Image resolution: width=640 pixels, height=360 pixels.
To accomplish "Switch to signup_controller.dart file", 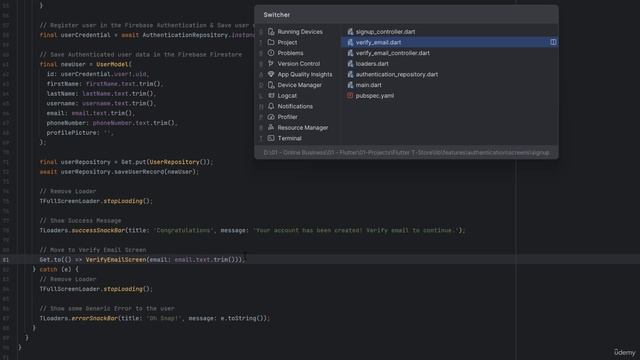I will coord(385,31).
